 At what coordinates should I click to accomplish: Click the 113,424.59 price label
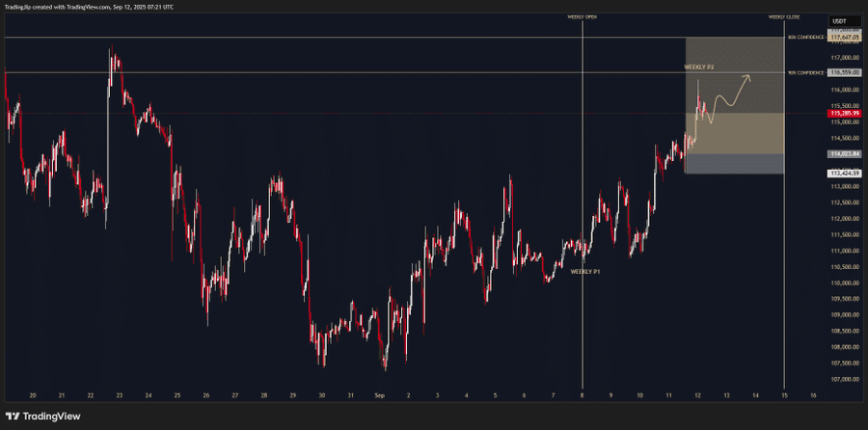tap(843, 173)
